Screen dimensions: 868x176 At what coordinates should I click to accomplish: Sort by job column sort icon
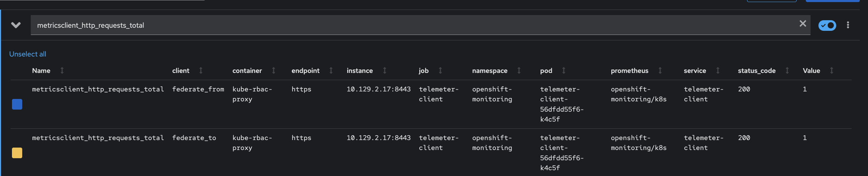tap(440, 71)
